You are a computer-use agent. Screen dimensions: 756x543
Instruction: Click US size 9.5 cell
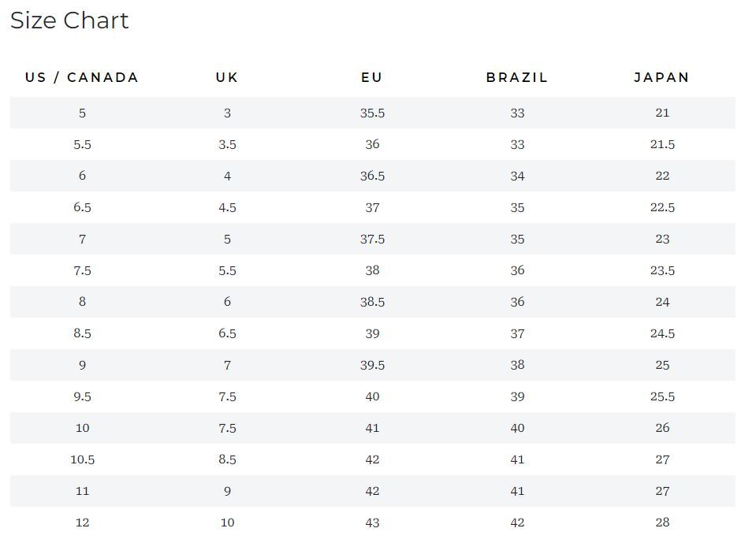(x=83, y=396)
